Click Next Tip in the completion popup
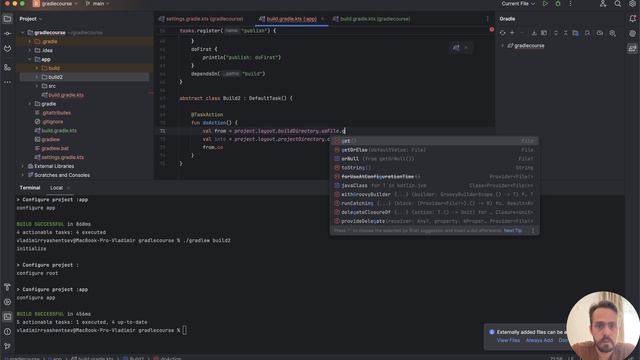 (513, 231)
